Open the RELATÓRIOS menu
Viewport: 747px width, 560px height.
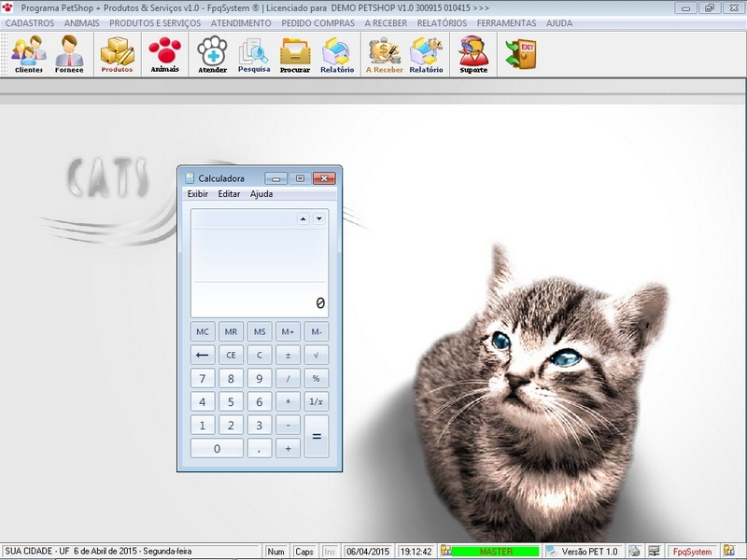442,22
